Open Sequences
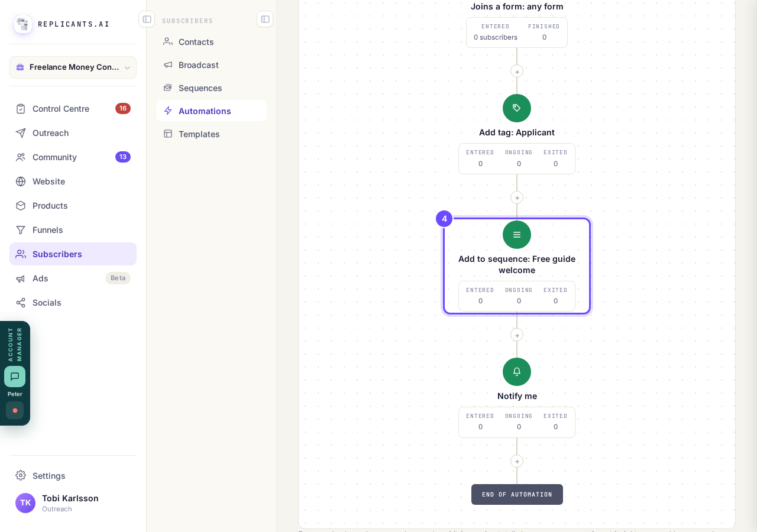Image resolution: width=757 pixels, height=532 pixels. 211,88
